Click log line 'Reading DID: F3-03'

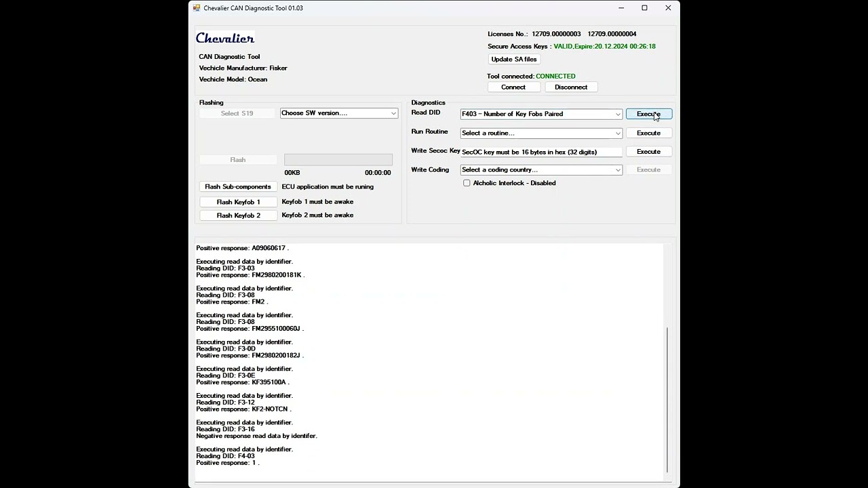pyautogui.click(x=225, y=268)
